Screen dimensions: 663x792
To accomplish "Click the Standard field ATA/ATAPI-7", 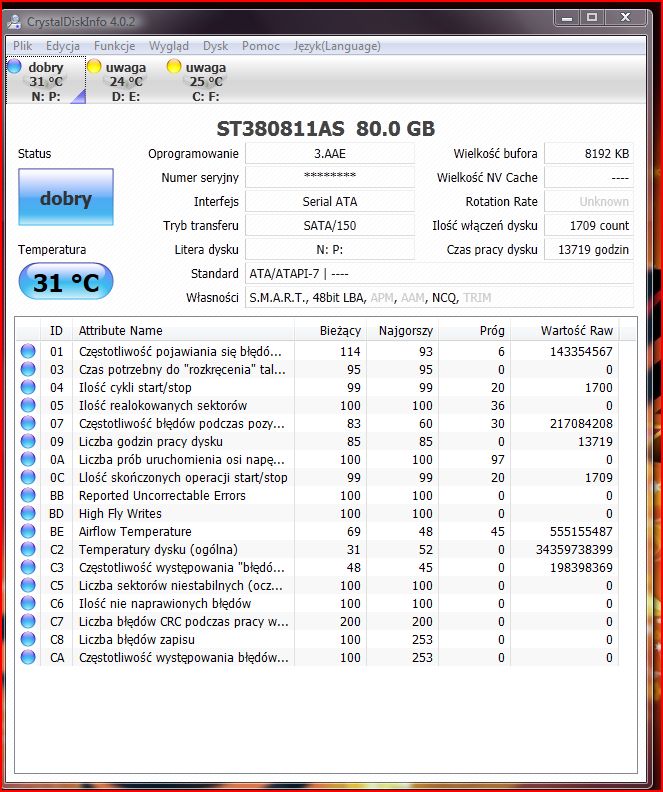I will click(x=439, y=273).
